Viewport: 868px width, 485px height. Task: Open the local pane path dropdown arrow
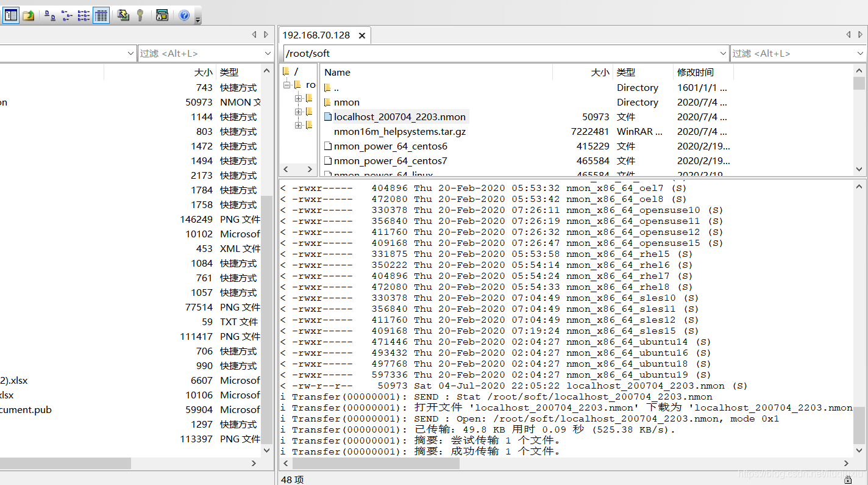(130, 54)
